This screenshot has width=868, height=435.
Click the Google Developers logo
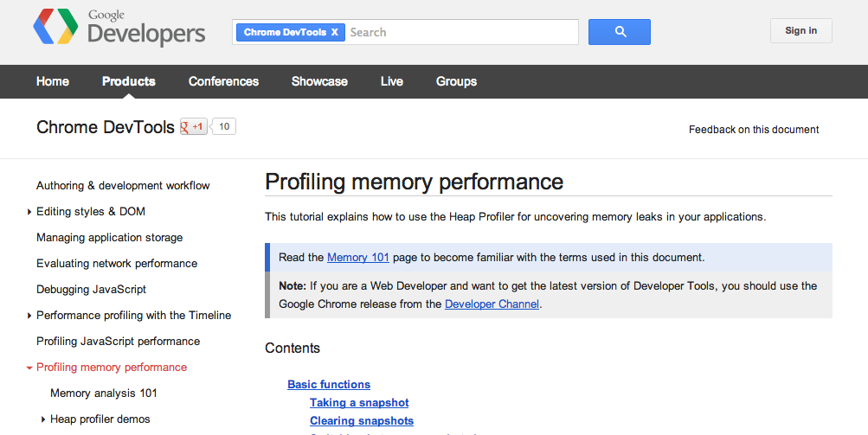point(119,29)
